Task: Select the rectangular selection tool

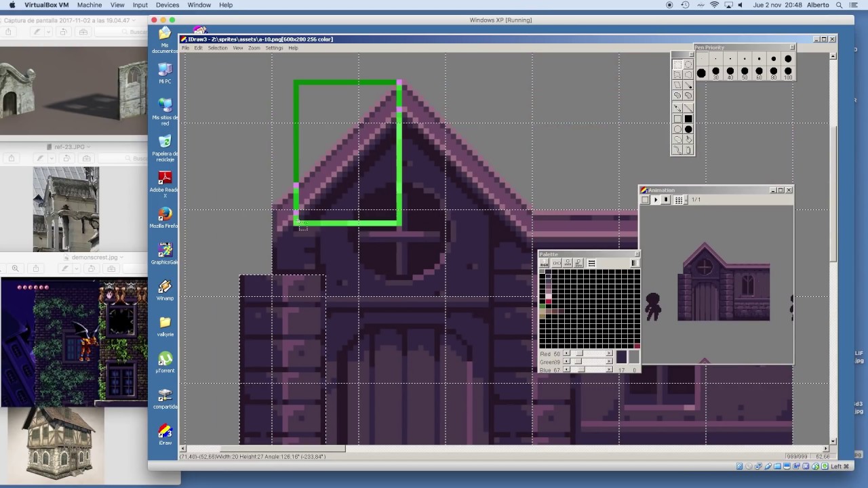Action: click(677, 64)
